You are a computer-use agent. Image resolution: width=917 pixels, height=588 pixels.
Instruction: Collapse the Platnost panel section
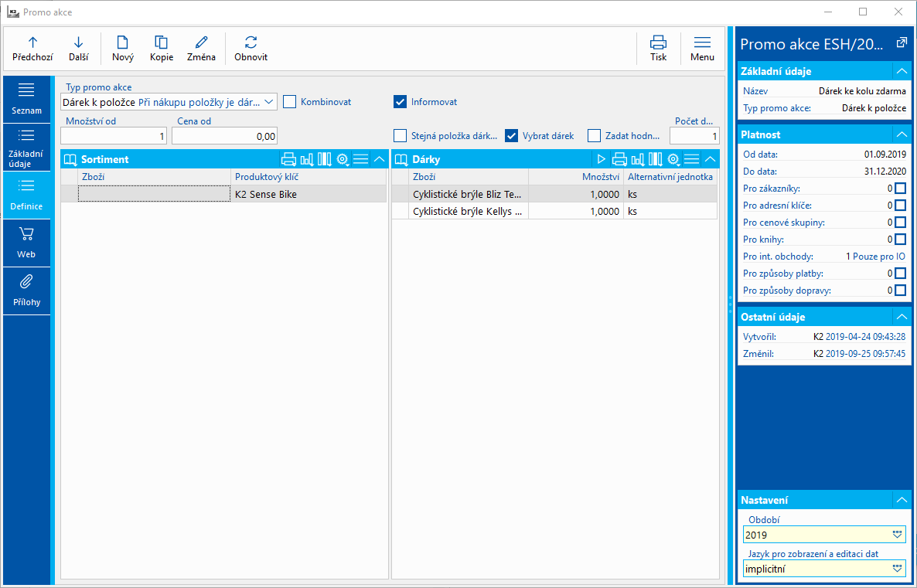click(900, 134)
